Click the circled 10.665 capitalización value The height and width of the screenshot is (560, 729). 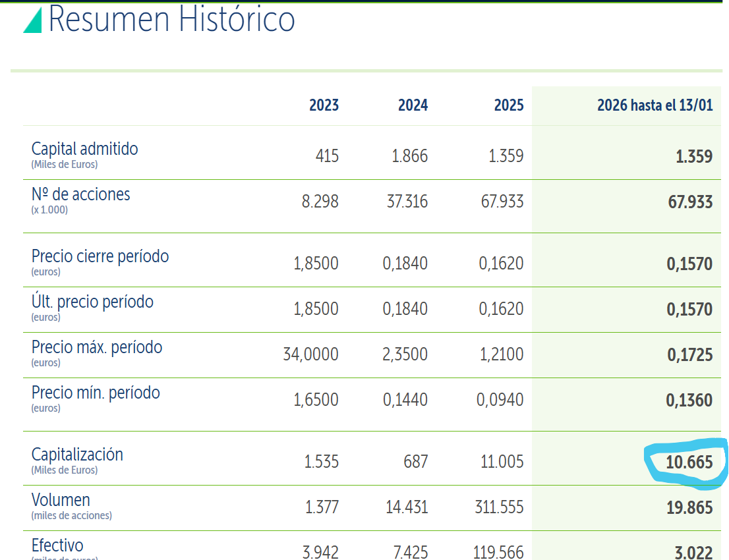[689, 462]
